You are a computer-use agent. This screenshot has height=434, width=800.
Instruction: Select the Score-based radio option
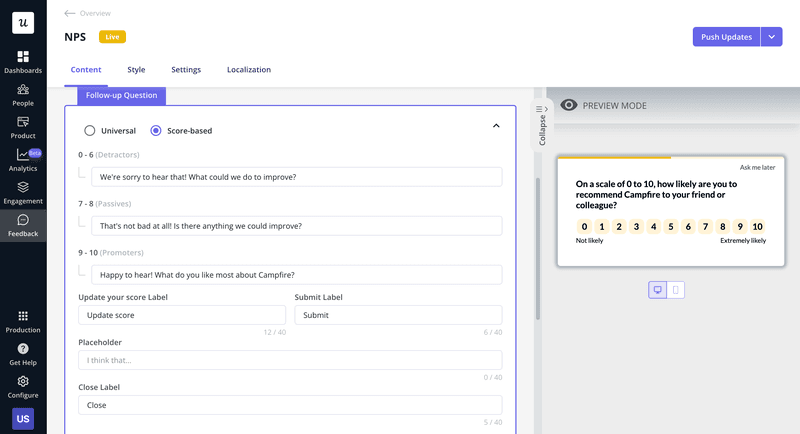[x=156, y=130]
